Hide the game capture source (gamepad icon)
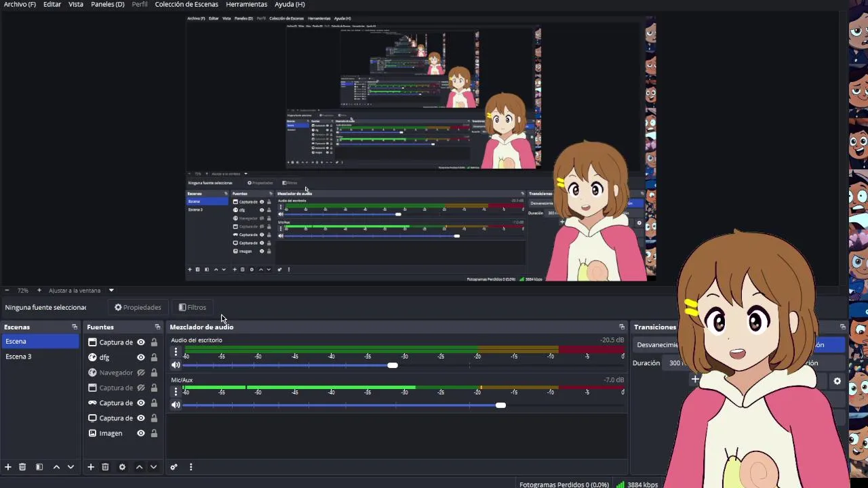This screenshot has width=868, height=488. click(x=141, y=403)
